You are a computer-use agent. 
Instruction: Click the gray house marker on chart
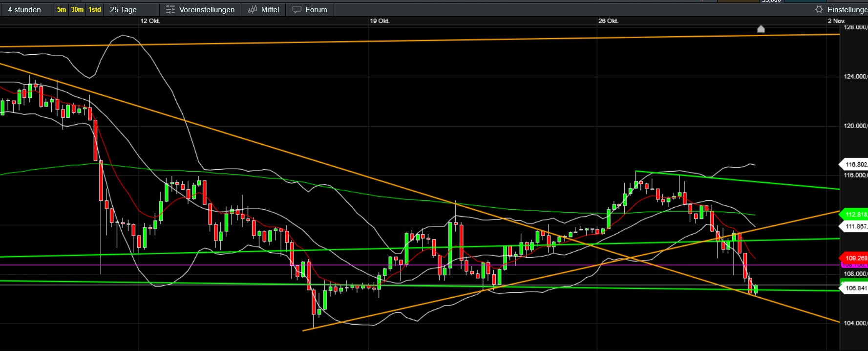[761, 29]
